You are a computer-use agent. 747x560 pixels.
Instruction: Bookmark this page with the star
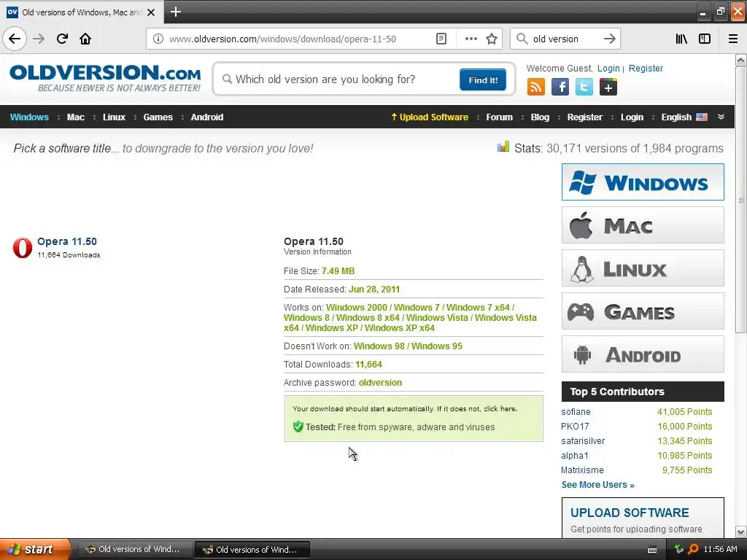pyautogui.click(x=492, y=39)
